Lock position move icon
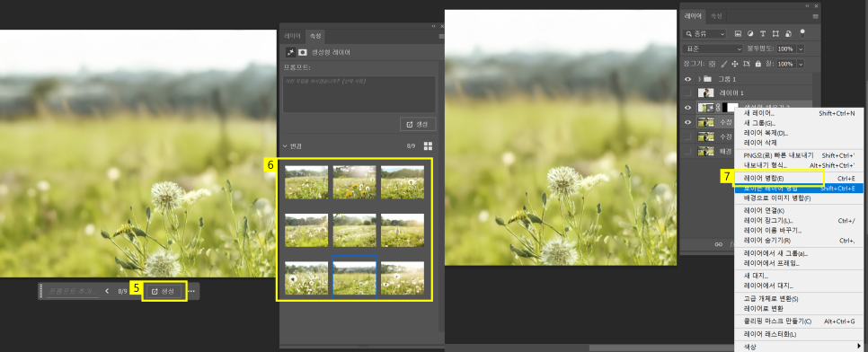The width and height of the screenshot is (868, 352). pos(735,64)
